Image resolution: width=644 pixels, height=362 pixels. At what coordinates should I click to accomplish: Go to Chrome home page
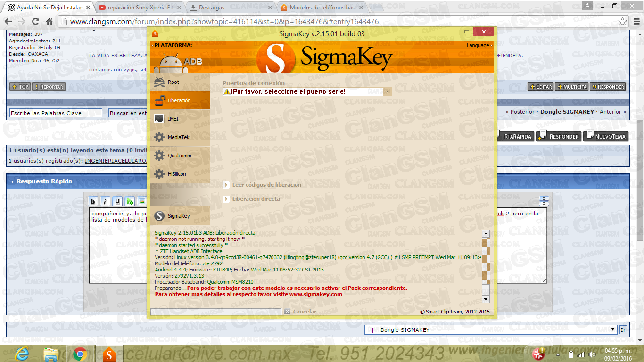[x=50, y=22]
